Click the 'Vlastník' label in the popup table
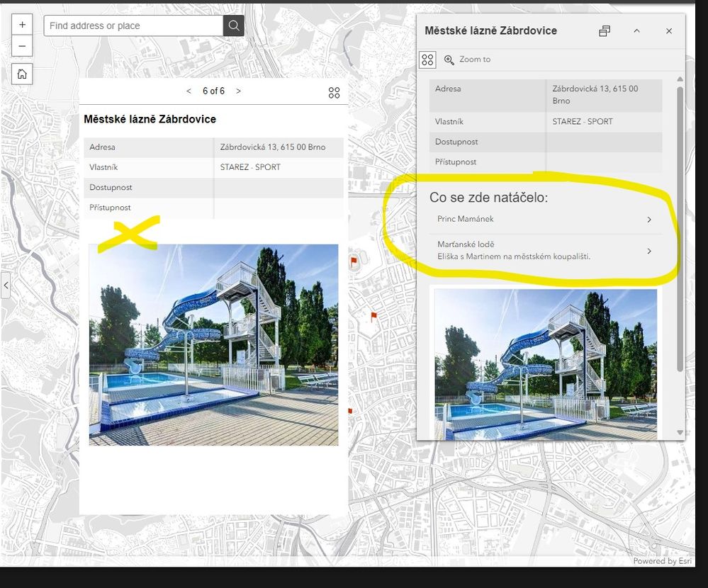The height and width of the screenshot is (588, 708). point(449,121)
